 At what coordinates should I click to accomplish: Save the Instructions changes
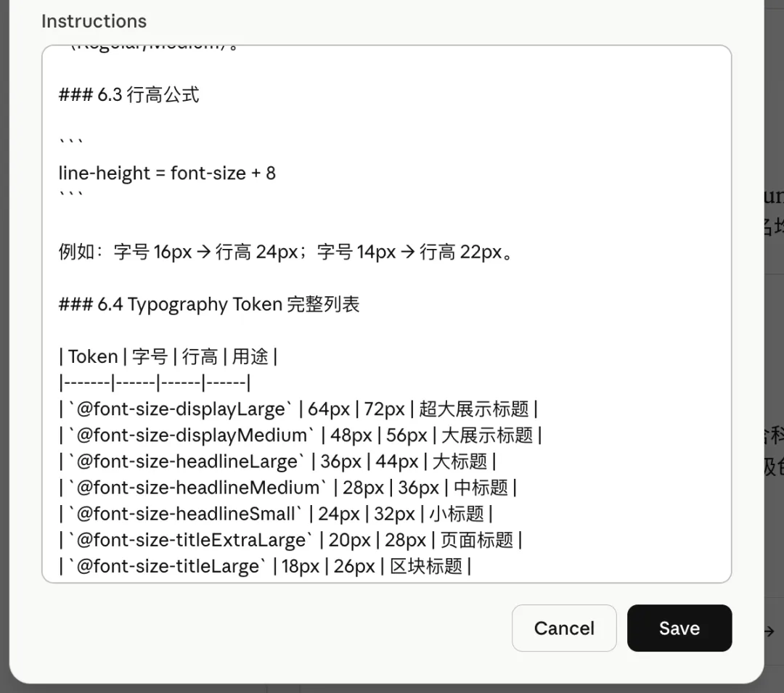(x=679, y=628)
